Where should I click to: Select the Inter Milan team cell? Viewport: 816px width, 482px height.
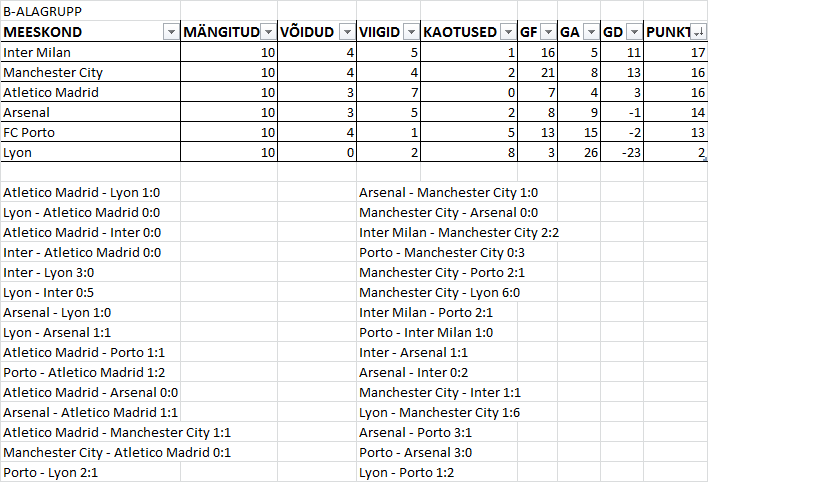click(x=91, y=52)
